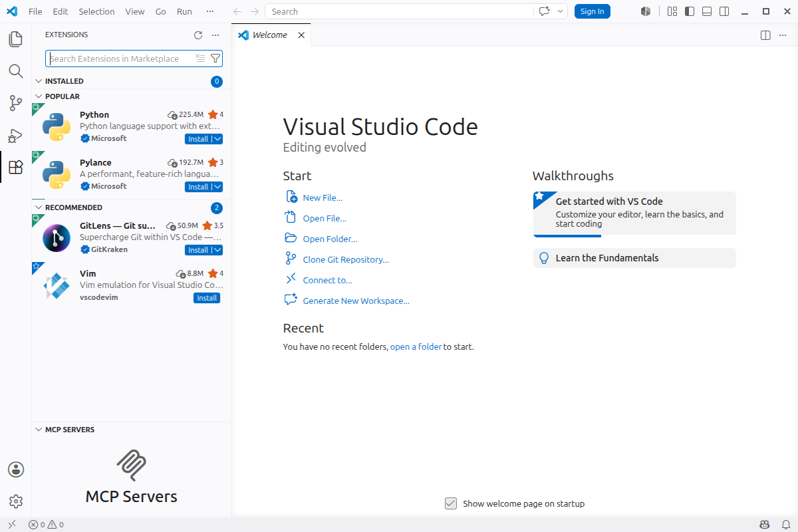
Task: Open notifications bell in status bar
Action: (x=785, y=525)
